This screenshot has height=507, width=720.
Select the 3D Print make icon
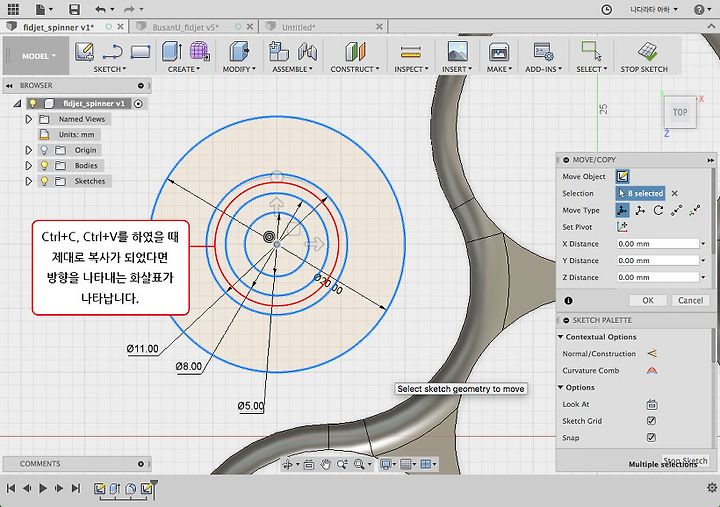499,51
